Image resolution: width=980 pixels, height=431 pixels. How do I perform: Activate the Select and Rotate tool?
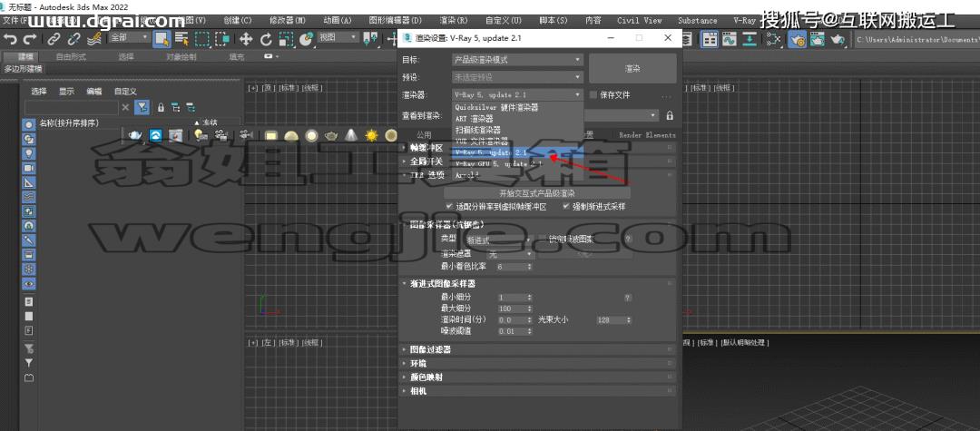pos(266,39)
